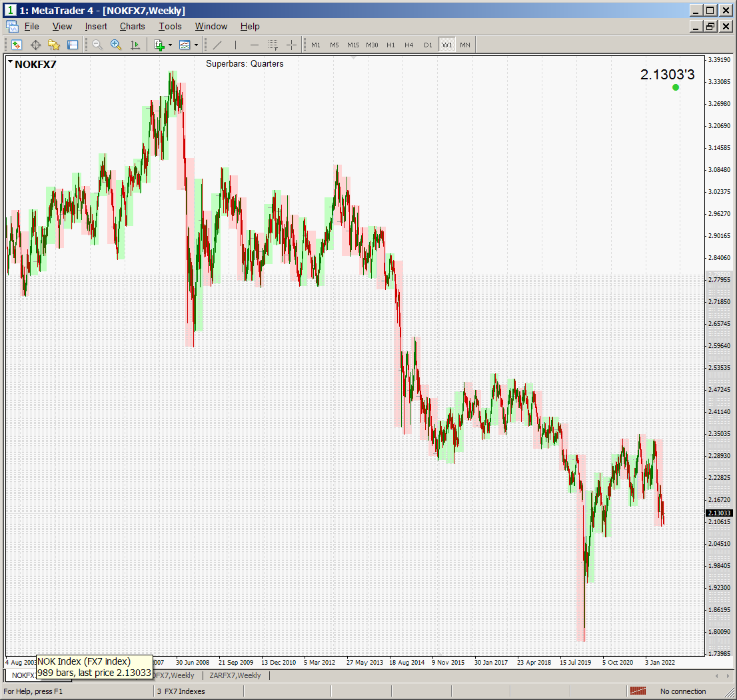Image resolution: width=737 pixels, height=700 pixels.
Task: Click the Zoom In magnifier icon
Action: point(116,45)
